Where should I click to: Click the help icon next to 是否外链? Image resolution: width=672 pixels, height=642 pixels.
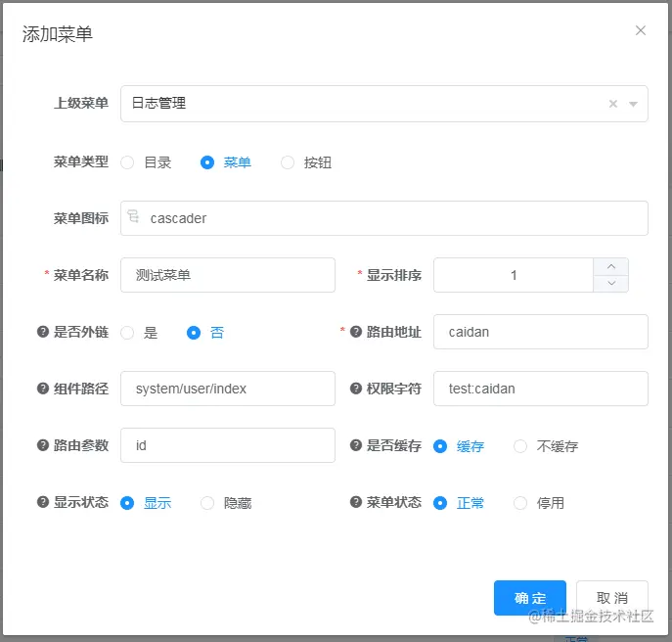43,332
